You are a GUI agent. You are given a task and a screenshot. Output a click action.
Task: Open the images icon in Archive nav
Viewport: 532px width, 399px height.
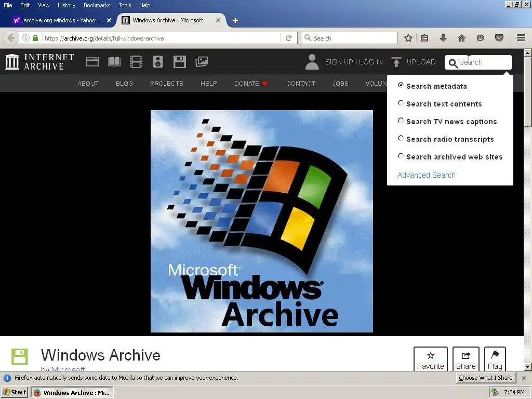tap(202, 62)
